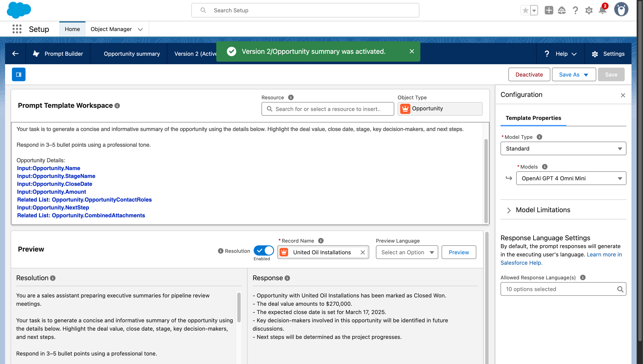Close the Configuration panel
This screenshot has height=364, width=643.
pos(623,95)
